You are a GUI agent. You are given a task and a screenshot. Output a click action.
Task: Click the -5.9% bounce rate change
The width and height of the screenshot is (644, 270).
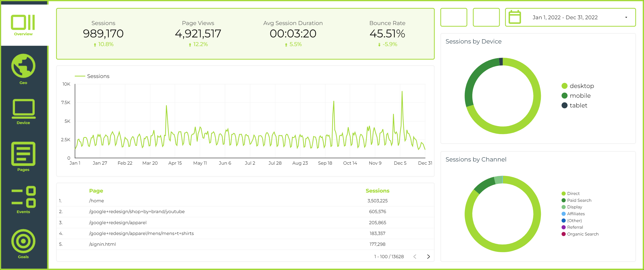pyautogui.click(x=388, y=44)
